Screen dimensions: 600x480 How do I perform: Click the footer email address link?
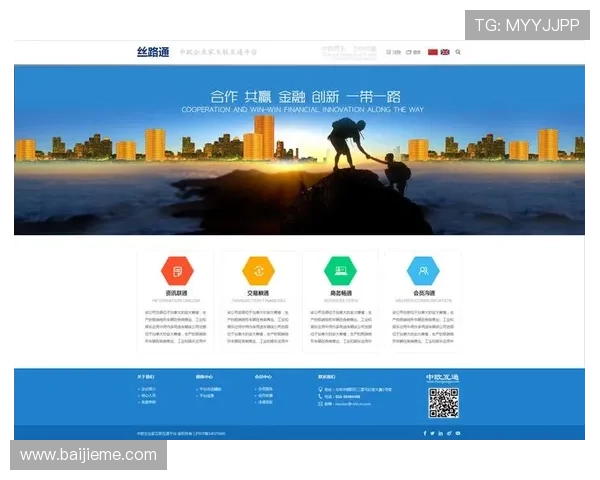(x=352, y=404)
